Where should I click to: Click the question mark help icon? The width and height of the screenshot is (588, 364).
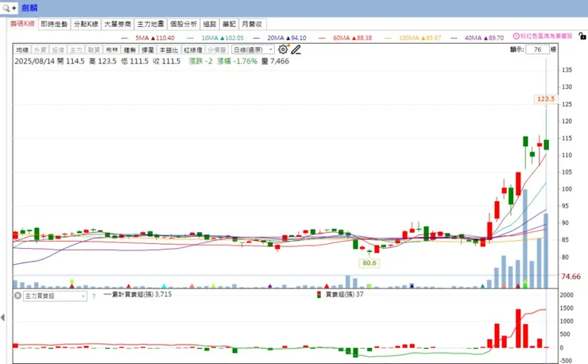[x=94, y=296]
